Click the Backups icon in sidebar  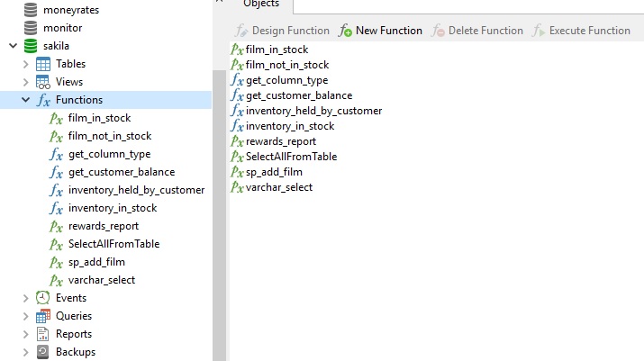pyautogui.click(x=42, y=352)
